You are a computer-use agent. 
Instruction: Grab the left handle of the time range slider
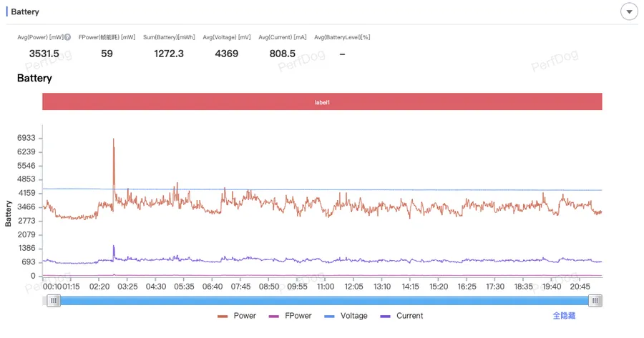pos(54,301)
